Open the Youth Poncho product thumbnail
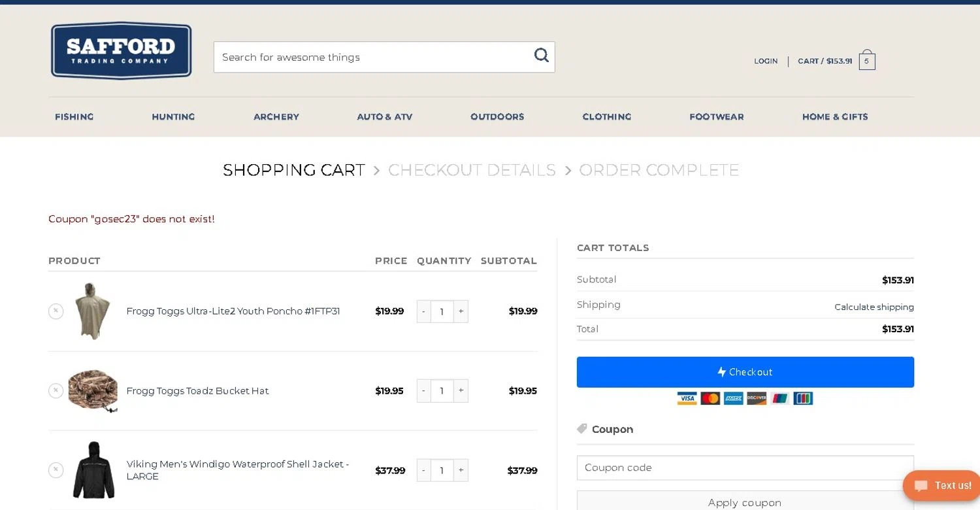Screen dimensions: 980x510 (x=93, y=311)
